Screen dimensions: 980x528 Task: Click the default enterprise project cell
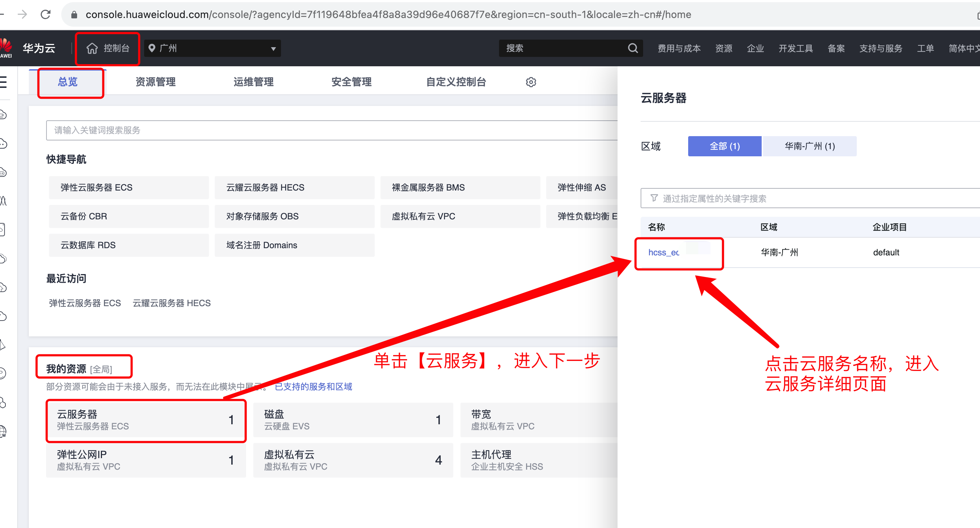(886, 252)
